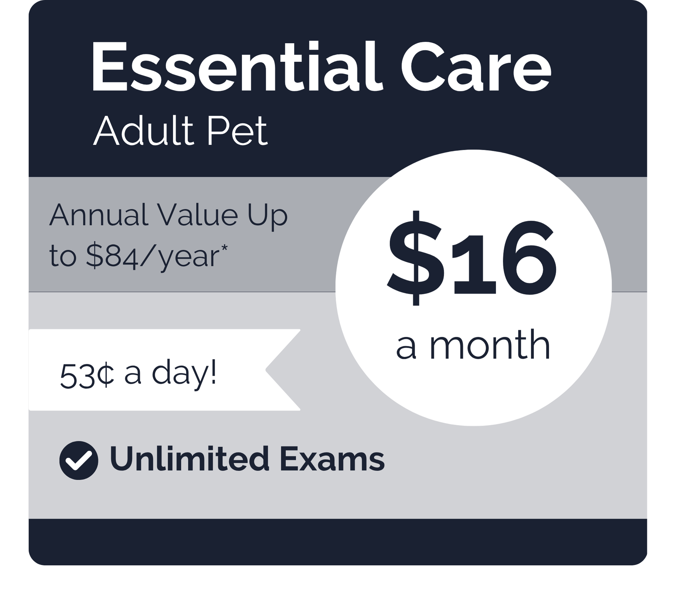Viewport: 676px width, 616px height.
Task: Click the Essential Care plan title
Action: (321, 67)
